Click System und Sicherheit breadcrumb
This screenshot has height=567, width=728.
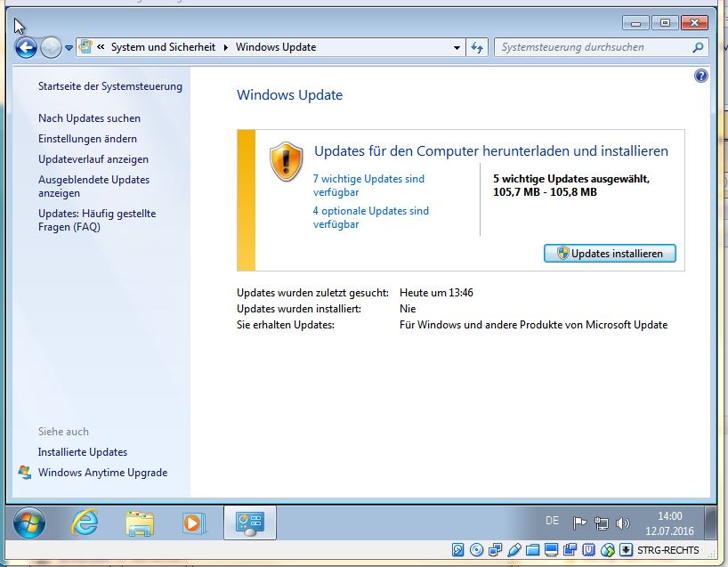click(x=163, y=47)
